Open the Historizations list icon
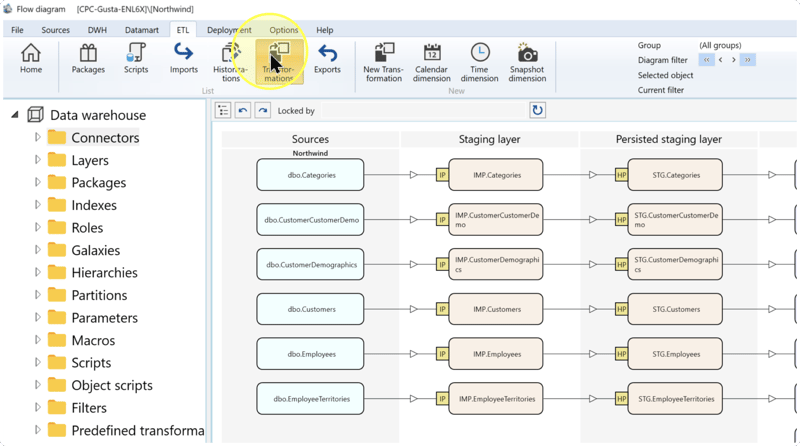 [231, 62]
